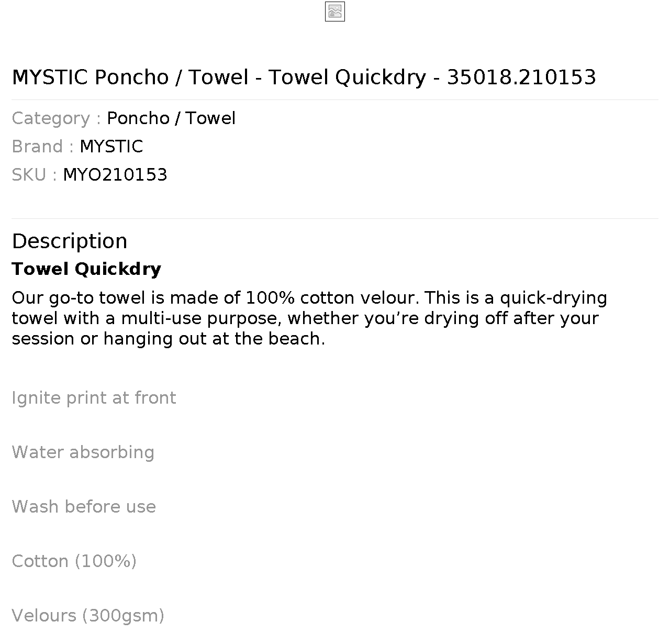Click the word quick-drying in the description
Image resolution: width=670 pixels, height=644 pixels.
point(553,298)
